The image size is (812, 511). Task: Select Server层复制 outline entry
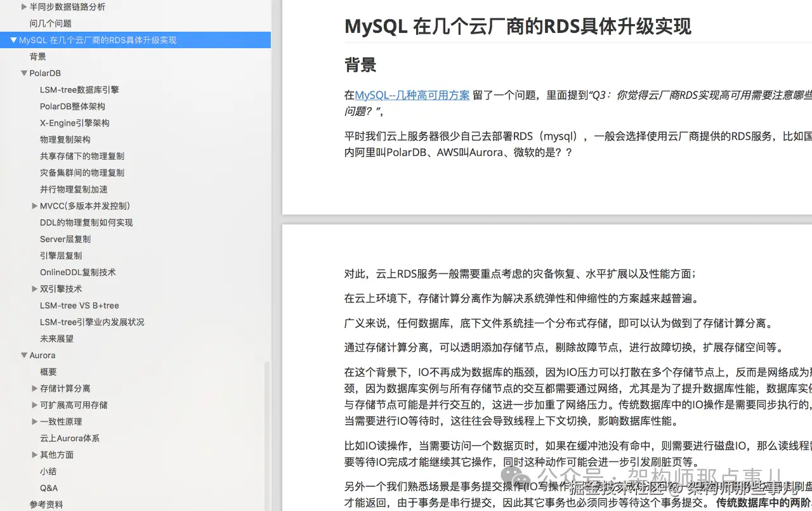65,239
